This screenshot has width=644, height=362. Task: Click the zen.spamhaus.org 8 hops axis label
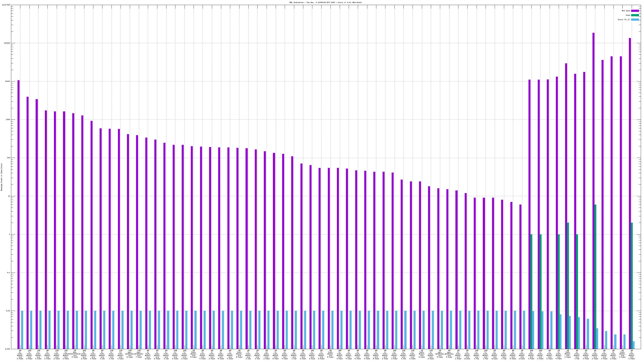coord(129,354)
